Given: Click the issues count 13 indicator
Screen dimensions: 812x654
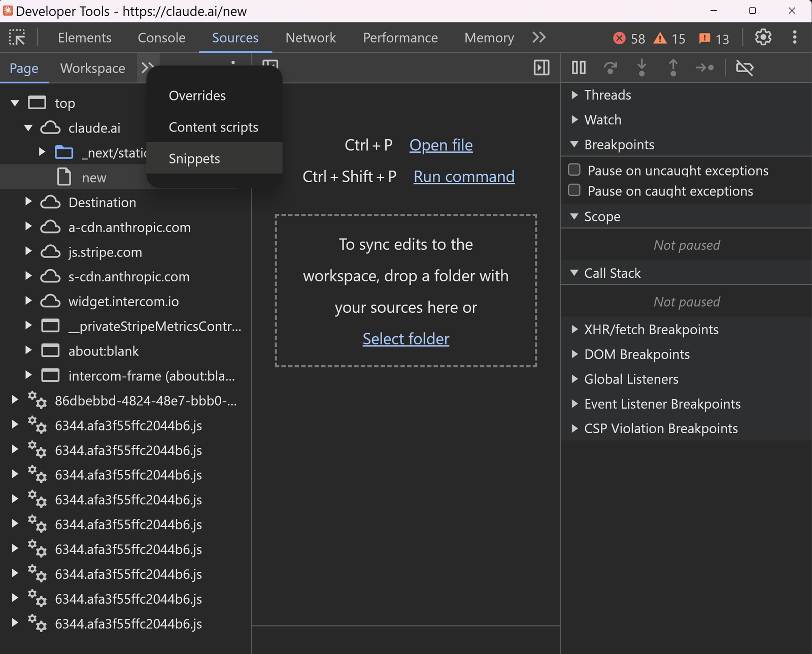Looking at the screenshot, I should [x=714, y=39].
